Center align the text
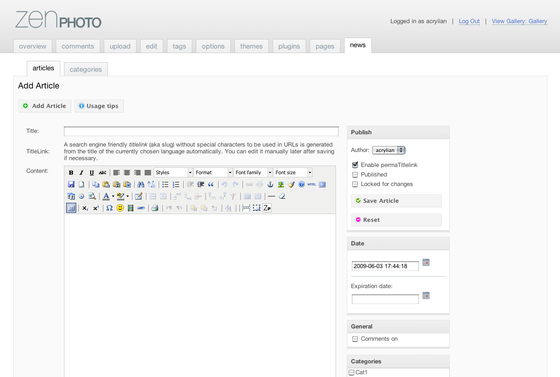 (x=127, y=172)
